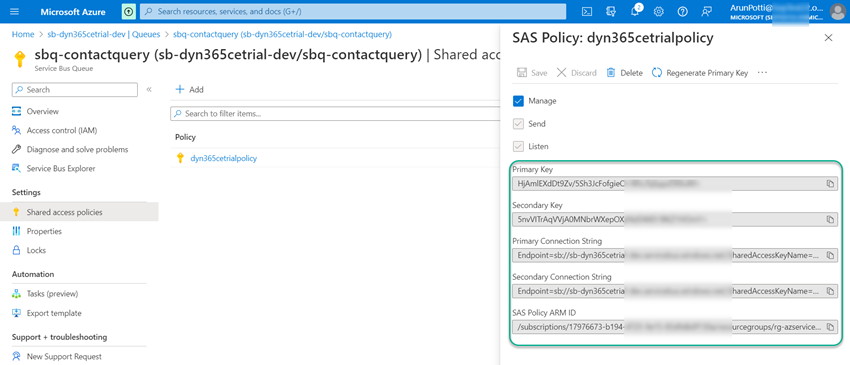Click the Primary Connection String field
850x365 pixels.
pos(675,255)
